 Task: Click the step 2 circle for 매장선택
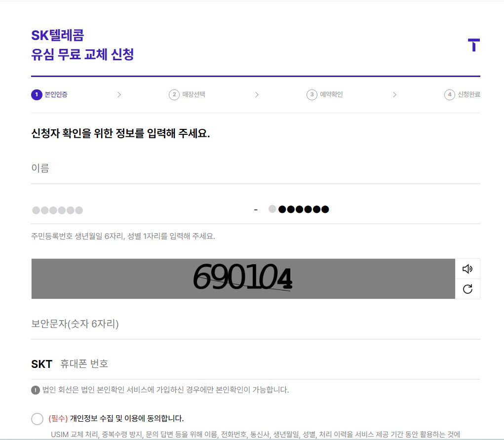pyautogui.click(x=174, y=94)
